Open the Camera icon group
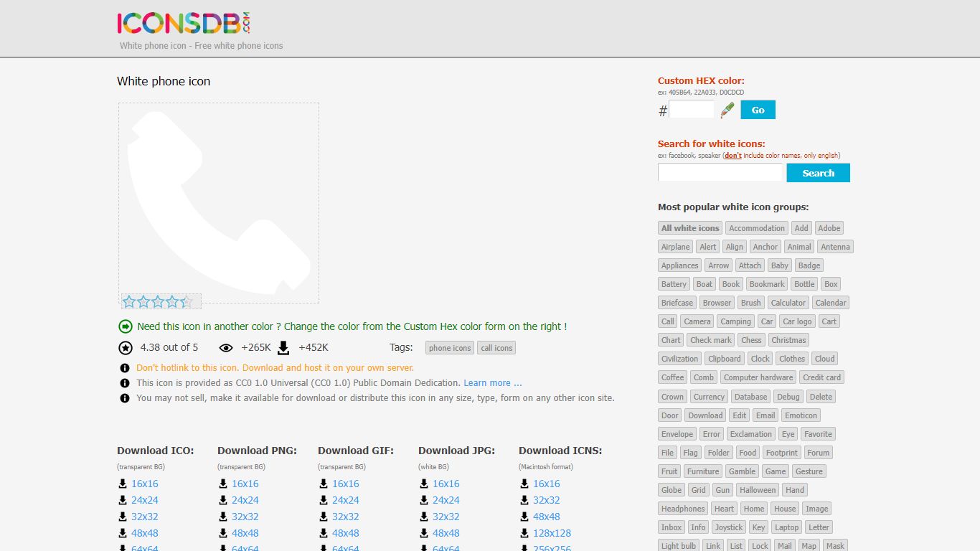This screenshot has width=980, height=551. tap(697, 321)
